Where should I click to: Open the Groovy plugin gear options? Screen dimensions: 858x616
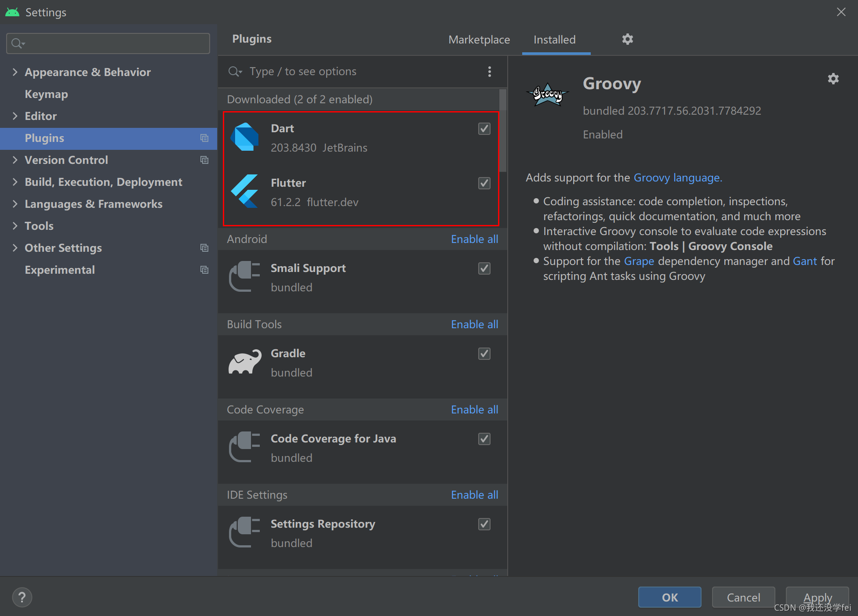tap(833, 79)
